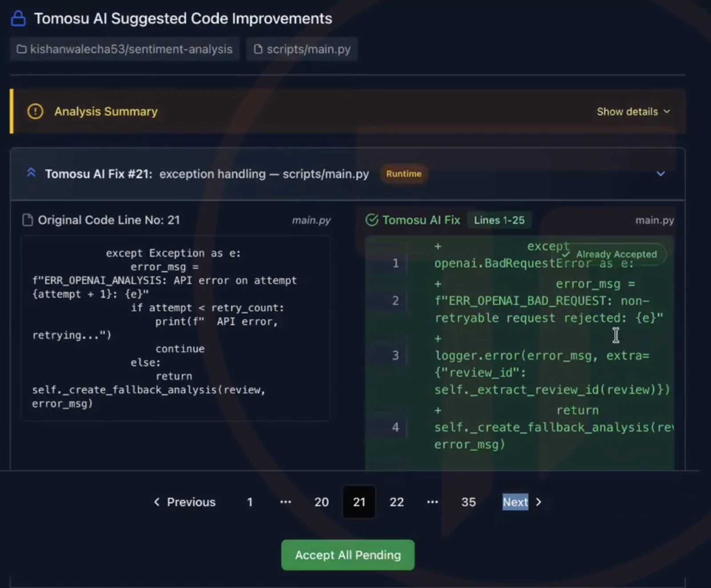Viewport: 711px width, 588px height.
Task: Click the 'continue' line in the original code
Action: tap(180, 349)
